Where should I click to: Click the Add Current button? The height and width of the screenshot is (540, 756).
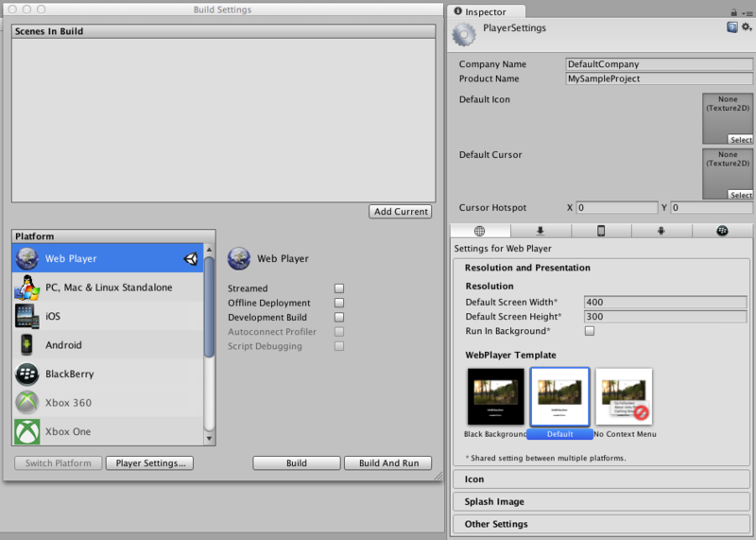tap(400, 212)
